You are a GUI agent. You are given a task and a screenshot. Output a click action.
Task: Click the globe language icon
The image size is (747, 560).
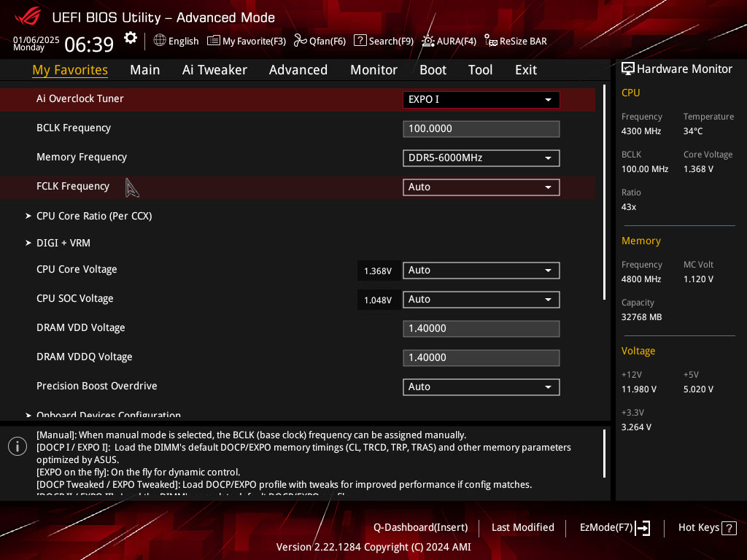coord(160,40)
